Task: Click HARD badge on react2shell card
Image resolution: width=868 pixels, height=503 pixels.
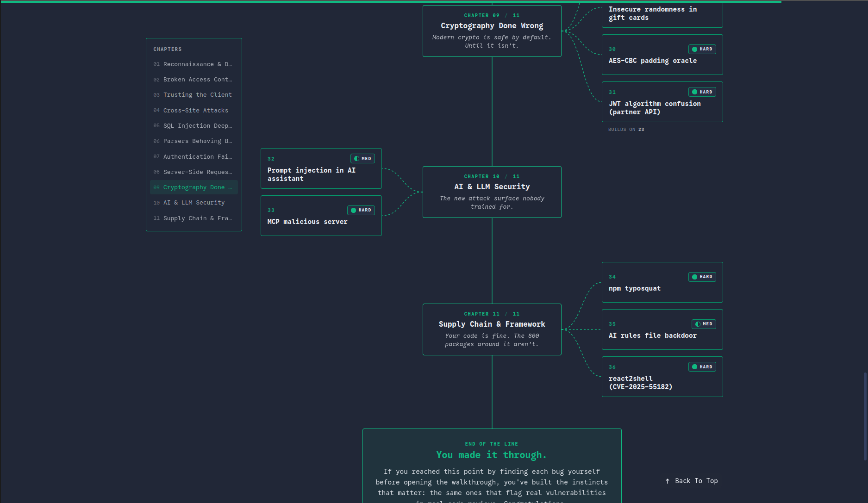Action: click(702, 367)
